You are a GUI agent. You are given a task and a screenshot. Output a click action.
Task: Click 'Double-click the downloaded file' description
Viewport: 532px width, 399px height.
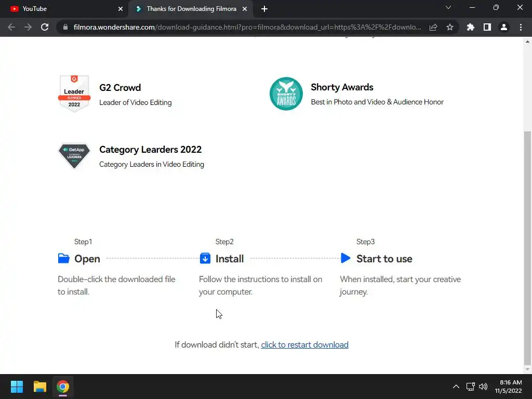pos(116,286)
